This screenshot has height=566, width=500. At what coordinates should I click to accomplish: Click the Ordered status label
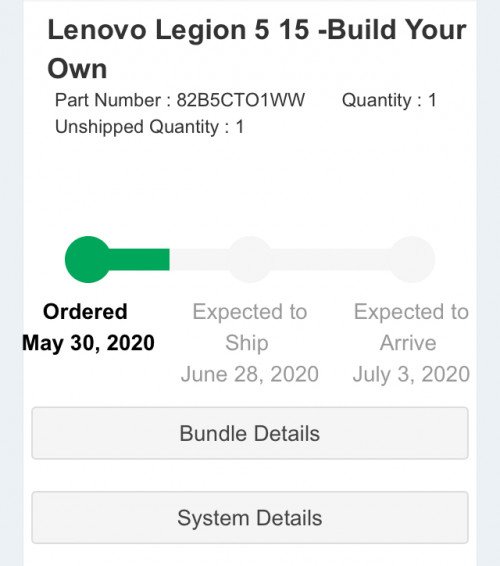[85, 312]
